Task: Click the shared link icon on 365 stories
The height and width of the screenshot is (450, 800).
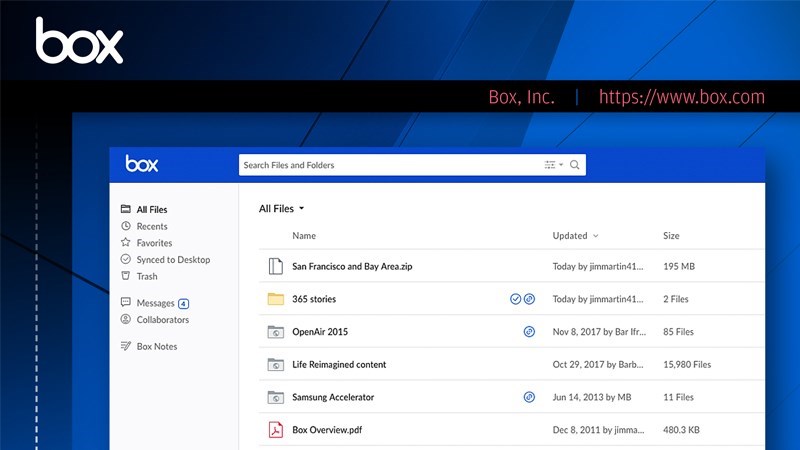Action: point(530,299)
